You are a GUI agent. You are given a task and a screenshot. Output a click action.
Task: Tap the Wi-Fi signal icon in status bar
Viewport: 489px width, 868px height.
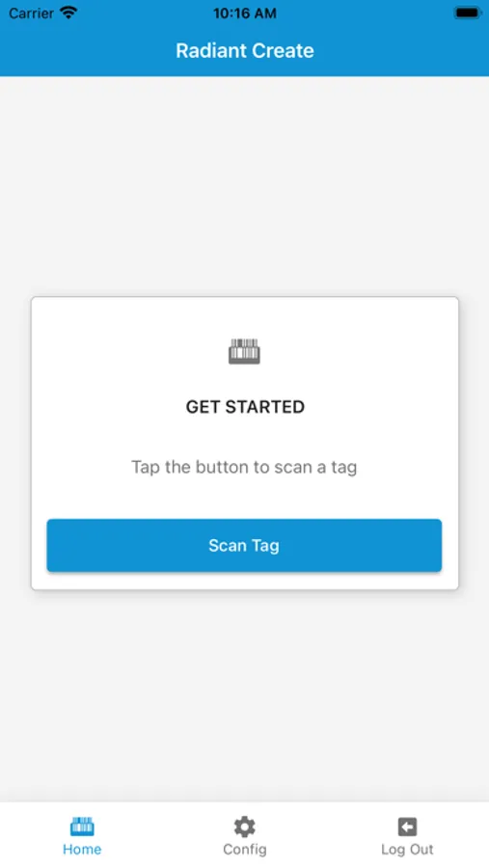68,13
